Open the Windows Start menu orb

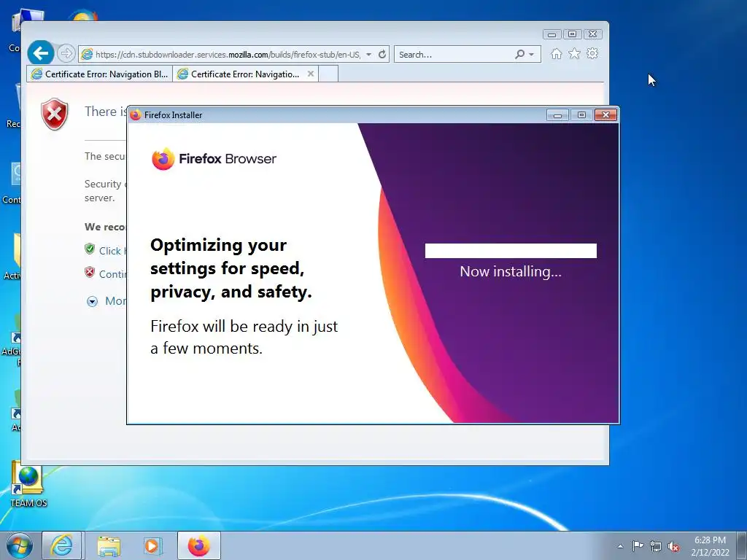click(20, 545)
